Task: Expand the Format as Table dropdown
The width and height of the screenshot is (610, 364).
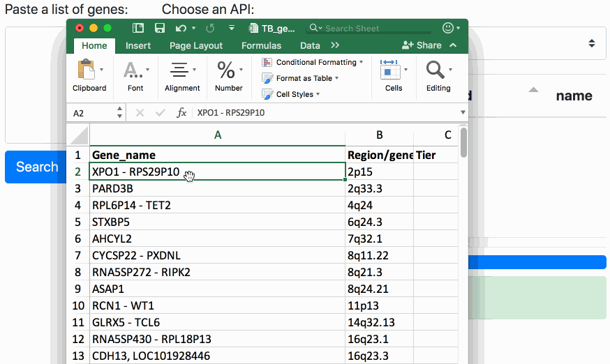Action: click(x=301, y=78)
